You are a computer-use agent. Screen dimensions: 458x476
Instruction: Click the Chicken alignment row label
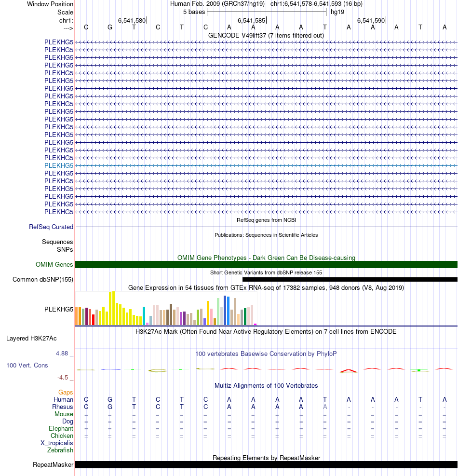[x=62, y=436]
